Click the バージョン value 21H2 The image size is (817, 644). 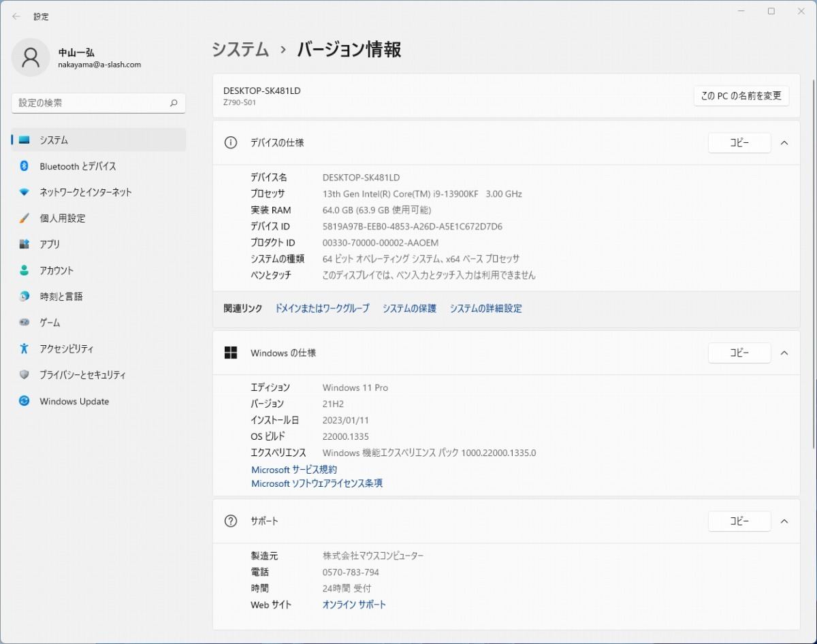pos(334,404)
